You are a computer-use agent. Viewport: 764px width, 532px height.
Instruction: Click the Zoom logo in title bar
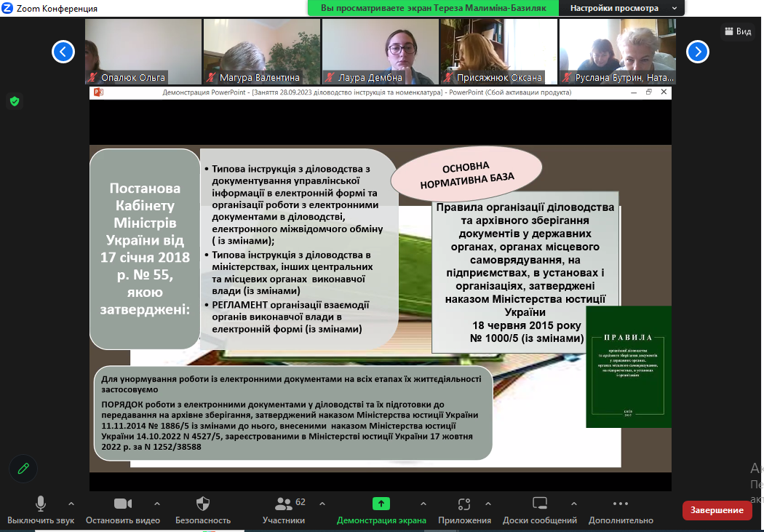coord(7,8)
